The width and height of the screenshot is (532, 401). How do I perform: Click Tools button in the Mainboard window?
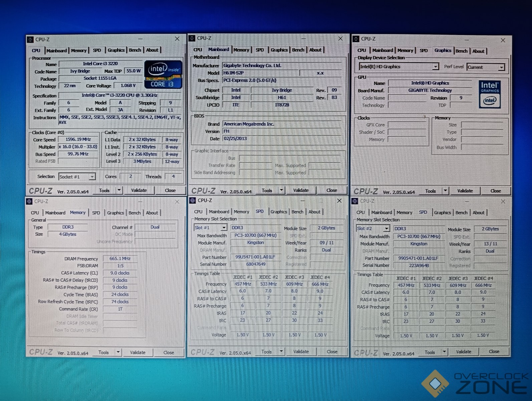click(x=267, y=190)
